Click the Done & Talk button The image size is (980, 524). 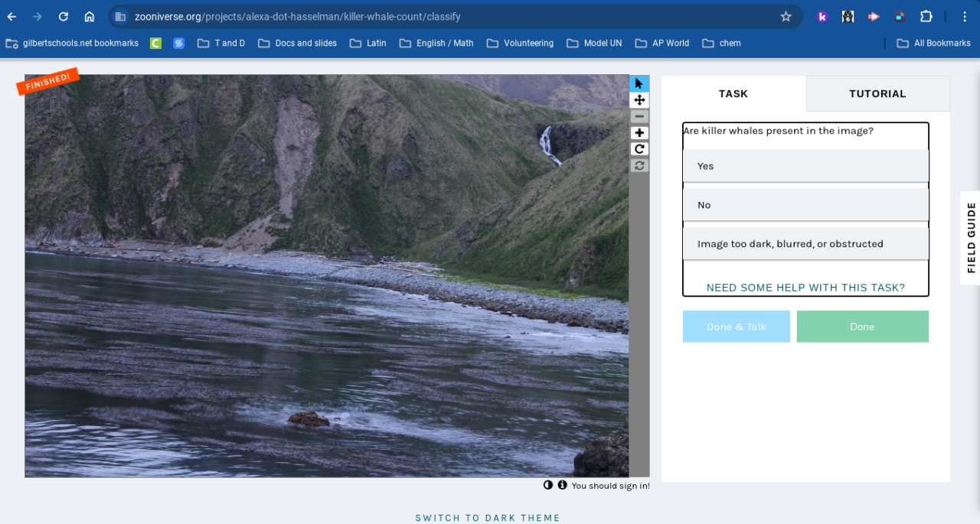click(x=737, y=327)
